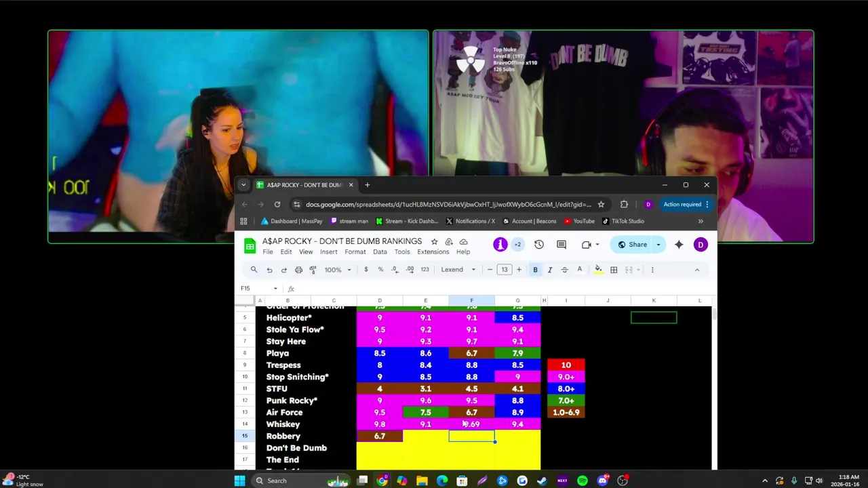Click the move to folder icon
The image size is (868, 488).
pyautogui.click(x=449, y=241)
